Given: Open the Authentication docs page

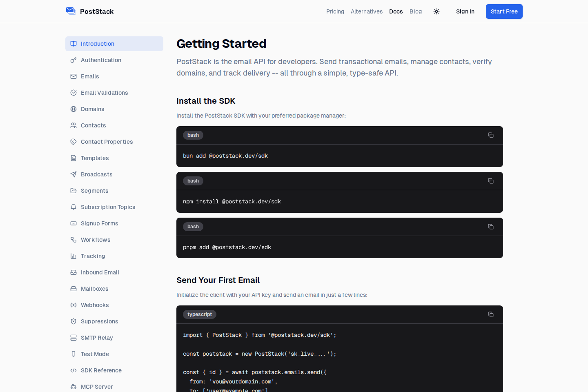Looking at the screenshot, I should pos(114,60).
